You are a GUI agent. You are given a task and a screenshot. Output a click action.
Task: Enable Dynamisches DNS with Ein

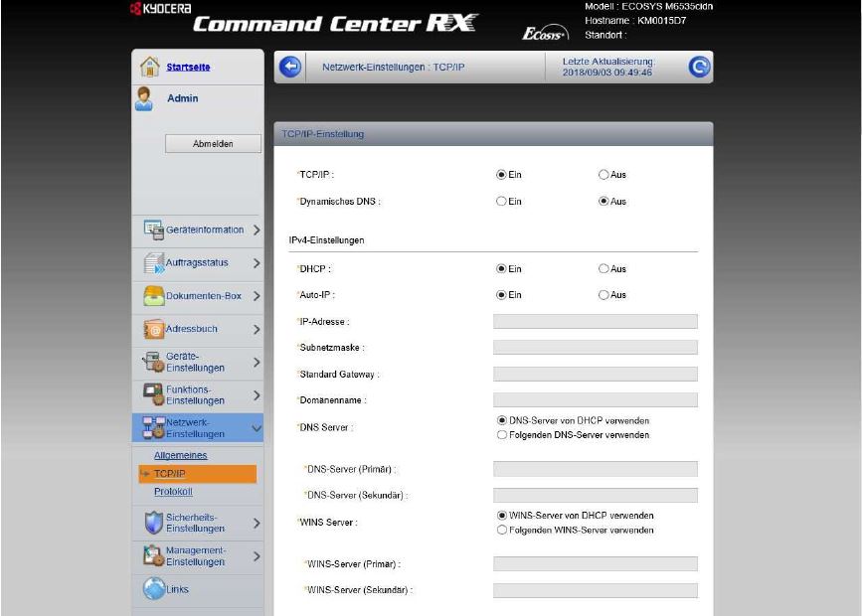point(502,202)
